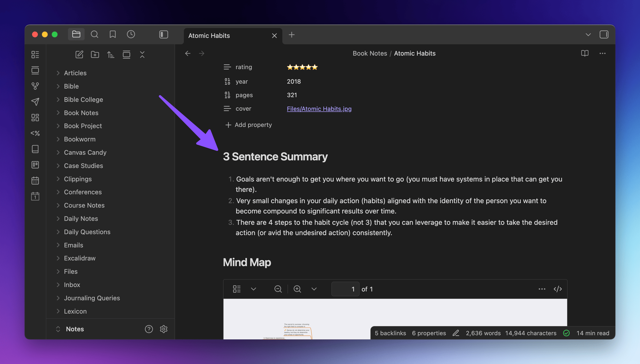Open the PDF zoom level dropdown

click(314, 289)
